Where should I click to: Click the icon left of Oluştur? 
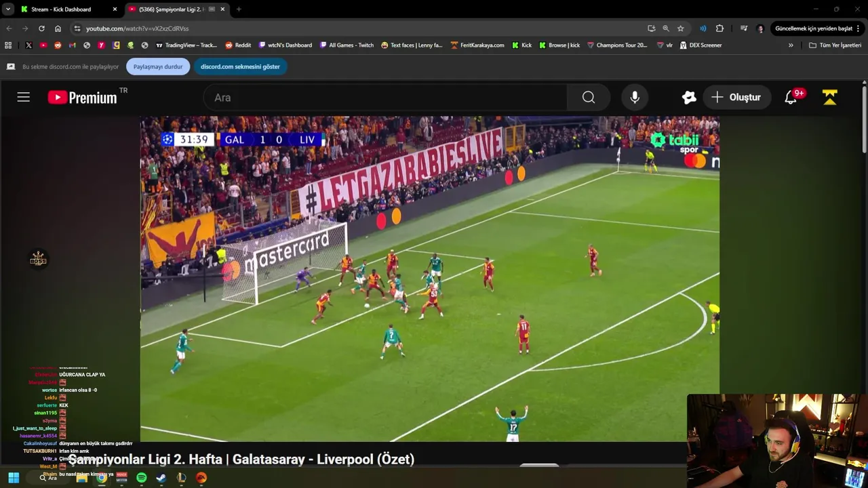coord(689,97)
